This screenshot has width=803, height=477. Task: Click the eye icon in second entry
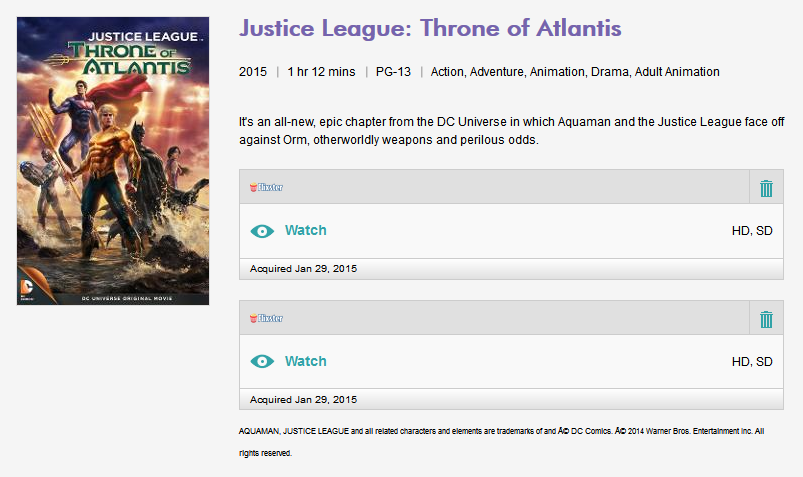click(x=262, y=362)
